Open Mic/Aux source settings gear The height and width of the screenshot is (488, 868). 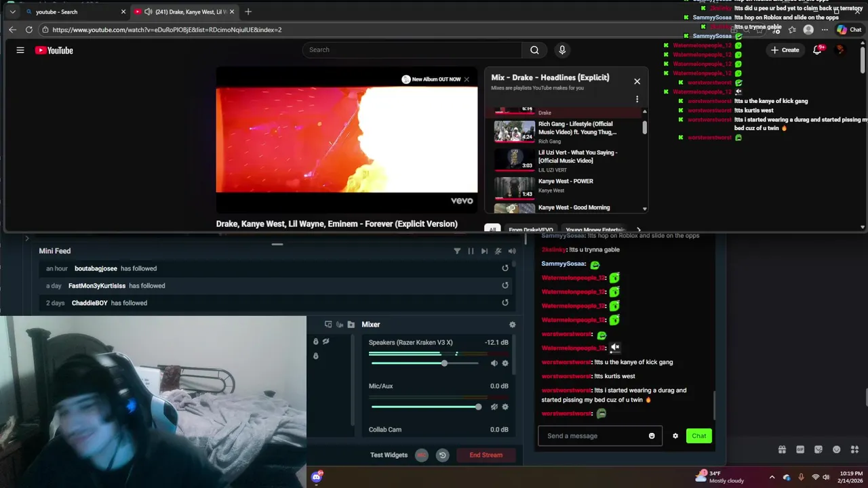tap(505, 407)
